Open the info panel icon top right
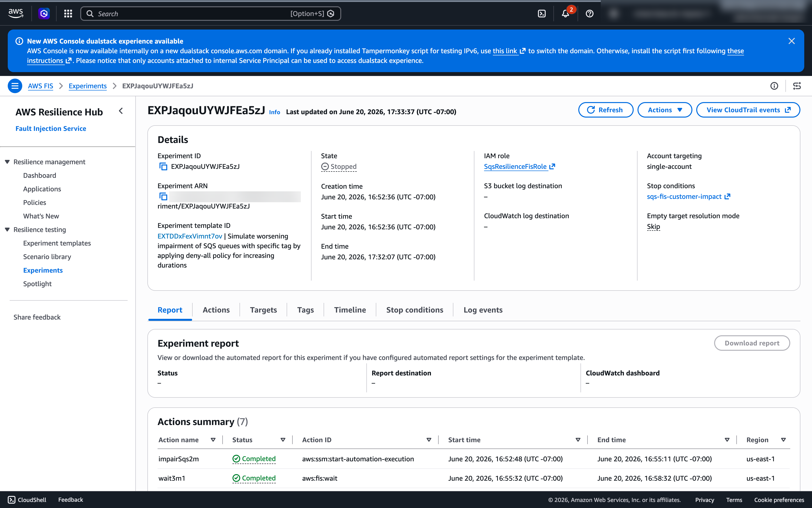 coord(774,86)
